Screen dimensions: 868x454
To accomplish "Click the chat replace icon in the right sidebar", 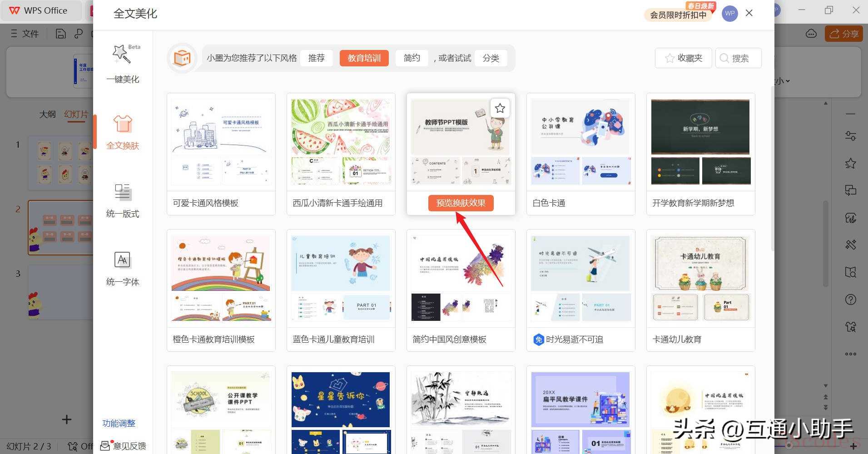I will tap(851, 190).
